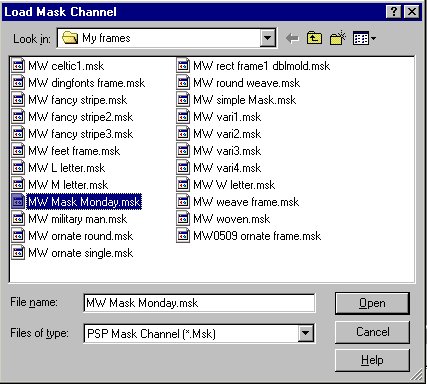Image resolution: width=427 pixels, height=384 pixels.
Task: Select the file name MW celtic1.msk
Action: click(x=66, y=66)
